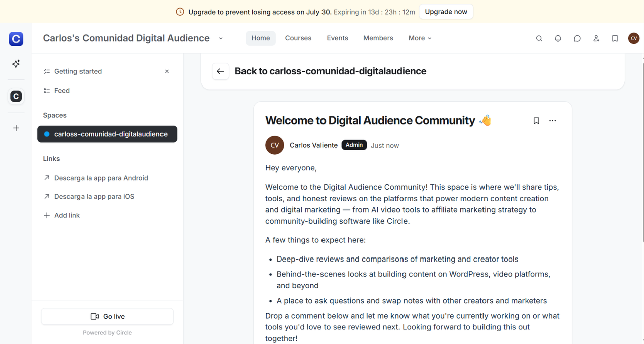Click the Circle logo icon in left rail
The width and height of the screenshot is (644, 344).
tap(16, 39)
